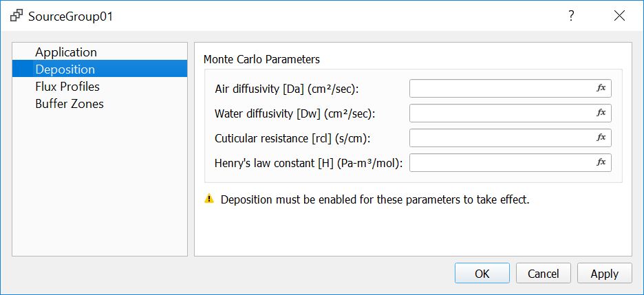Select the Deposition page
The image size is (644, 295).
coord(65,69)
